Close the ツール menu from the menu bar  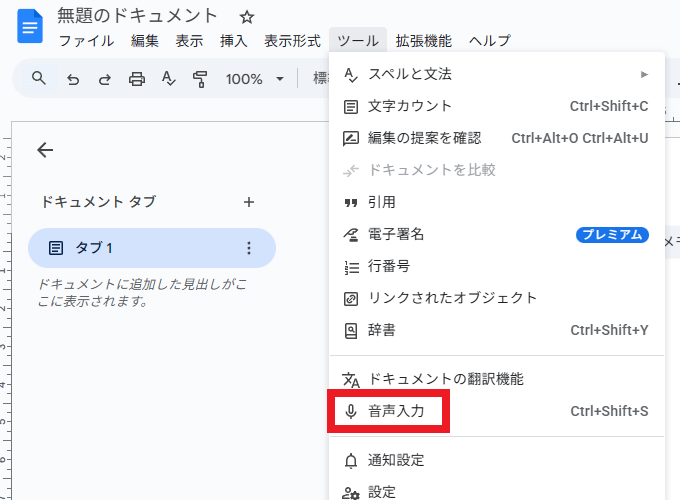[358, 41]
